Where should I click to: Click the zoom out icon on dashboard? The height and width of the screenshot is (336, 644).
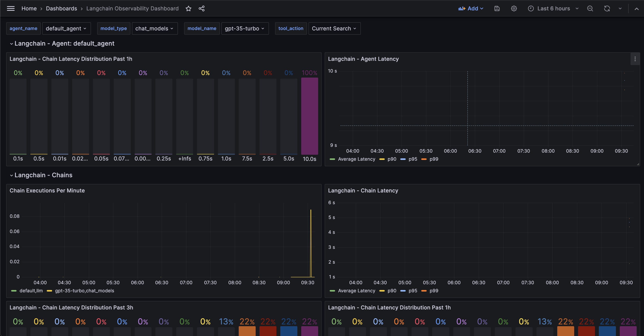click(x=590, y=8)
